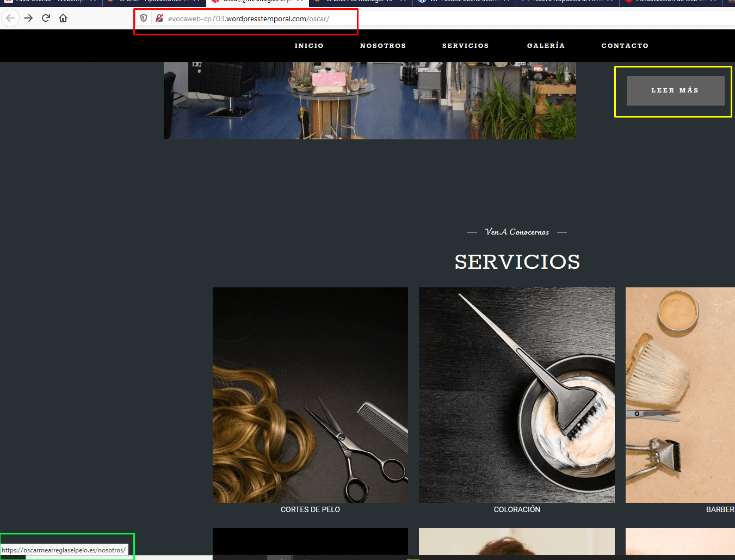
Task: Open the haircut image with scissors and curls
Action: click(x=310, y=395)
